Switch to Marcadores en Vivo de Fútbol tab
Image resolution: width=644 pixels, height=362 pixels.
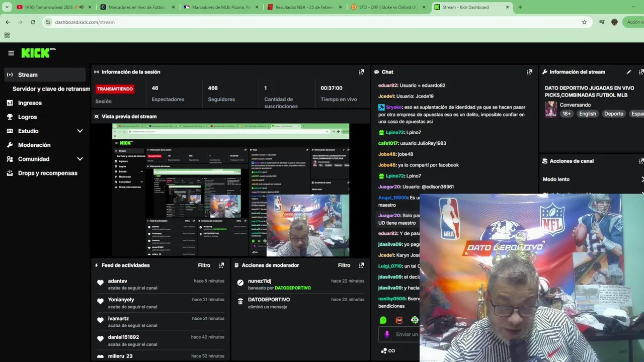tap(137, 7)
